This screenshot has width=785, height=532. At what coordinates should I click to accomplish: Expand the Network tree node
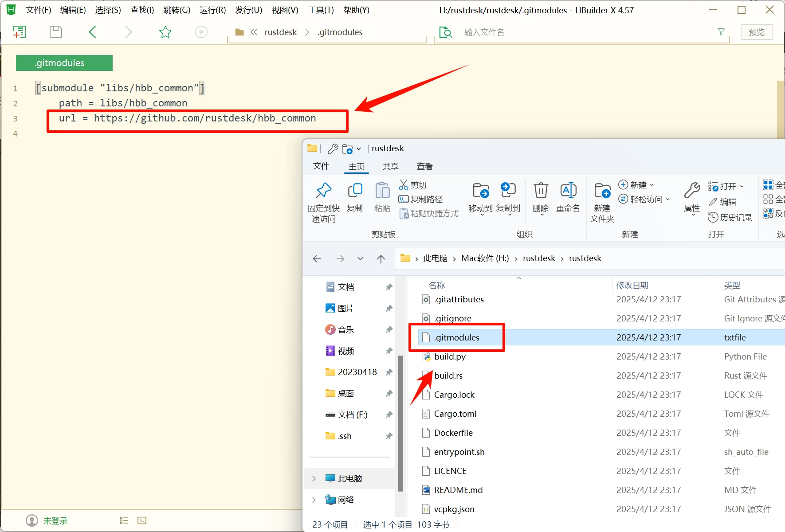(x=314, y=500)
